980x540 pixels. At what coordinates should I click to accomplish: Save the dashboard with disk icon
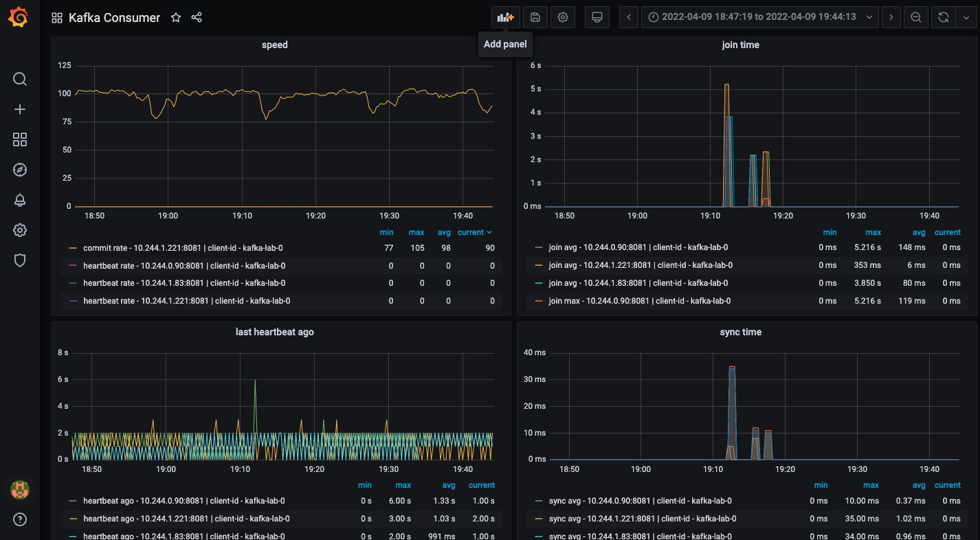pyautogui.click(x=535, y=17)
